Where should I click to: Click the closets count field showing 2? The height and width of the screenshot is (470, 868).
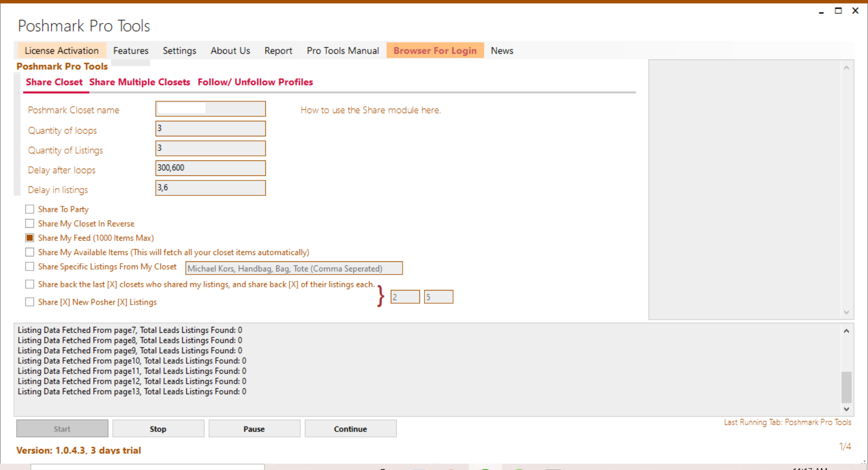point(405,297)
